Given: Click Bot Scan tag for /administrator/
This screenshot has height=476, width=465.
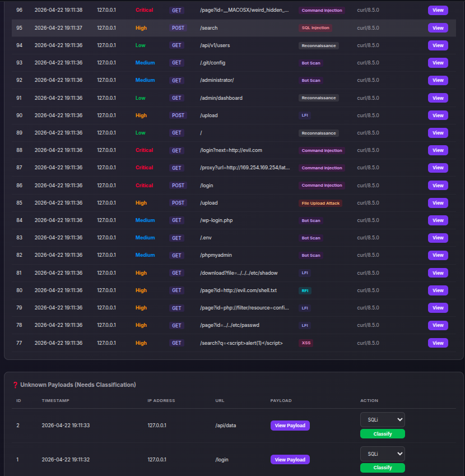Looking at the screenshot, I should point(310,80).
